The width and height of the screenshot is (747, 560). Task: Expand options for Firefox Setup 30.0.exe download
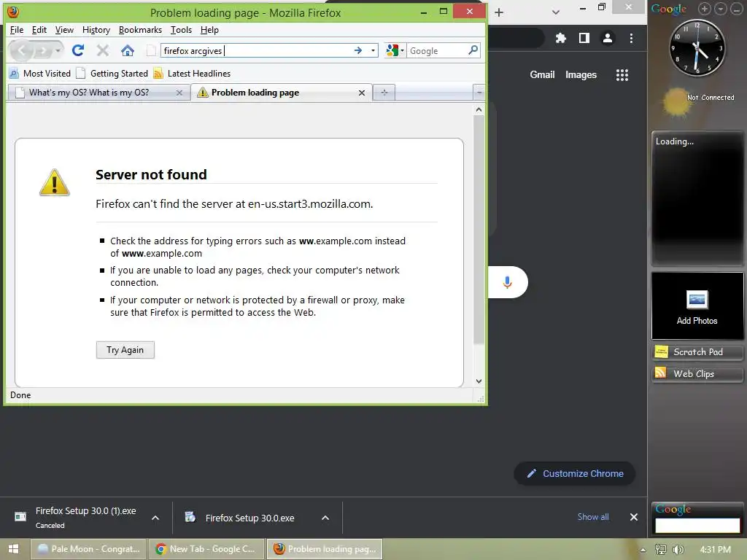point(325,518)
